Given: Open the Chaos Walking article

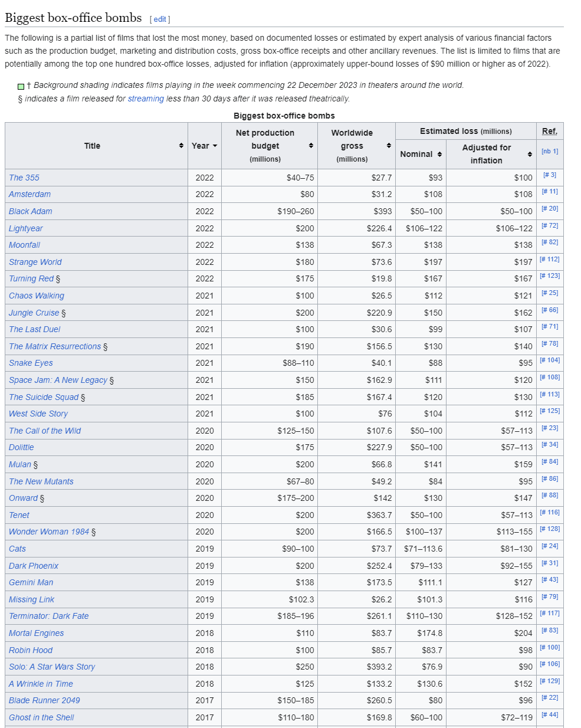Looking at the screenshot, I should pos(37,296).
